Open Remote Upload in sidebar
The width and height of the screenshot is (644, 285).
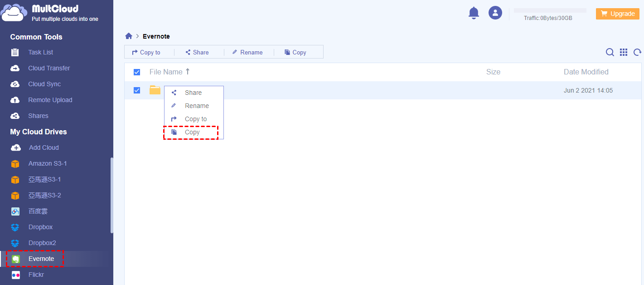pos(50,100)
